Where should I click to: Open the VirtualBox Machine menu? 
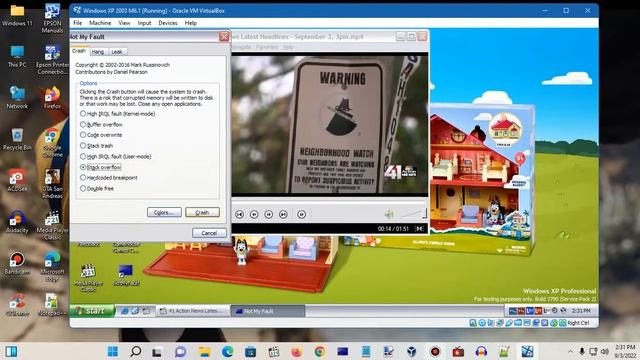(x=100, y=23)
